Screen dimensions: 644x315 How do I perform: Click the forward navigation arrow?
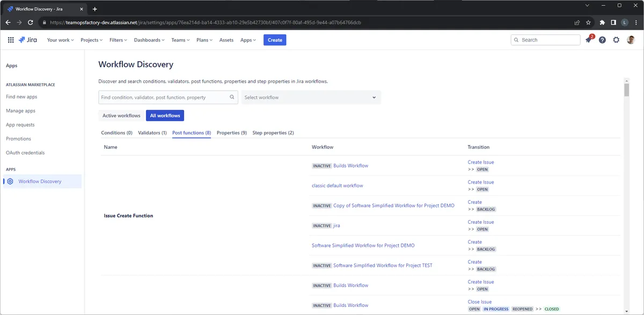tap(19, 23)
